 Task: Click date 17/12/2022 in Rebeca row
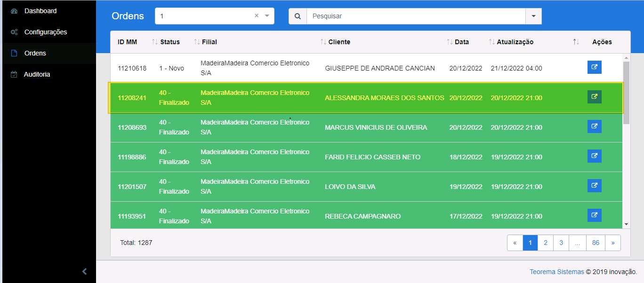coord(466,216)
